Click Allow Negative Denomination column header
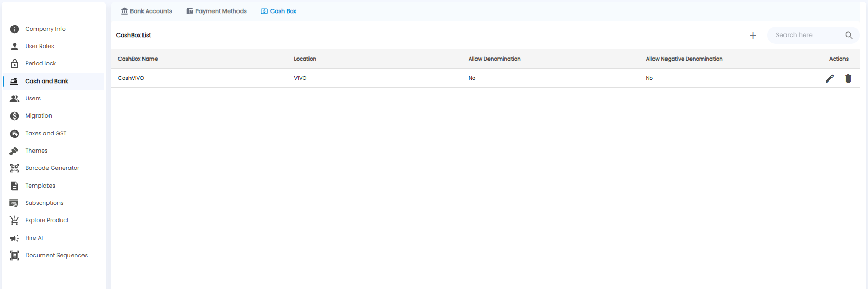This screenshot has height=289, width=868. pyautogui.click(x=684, y=59)
